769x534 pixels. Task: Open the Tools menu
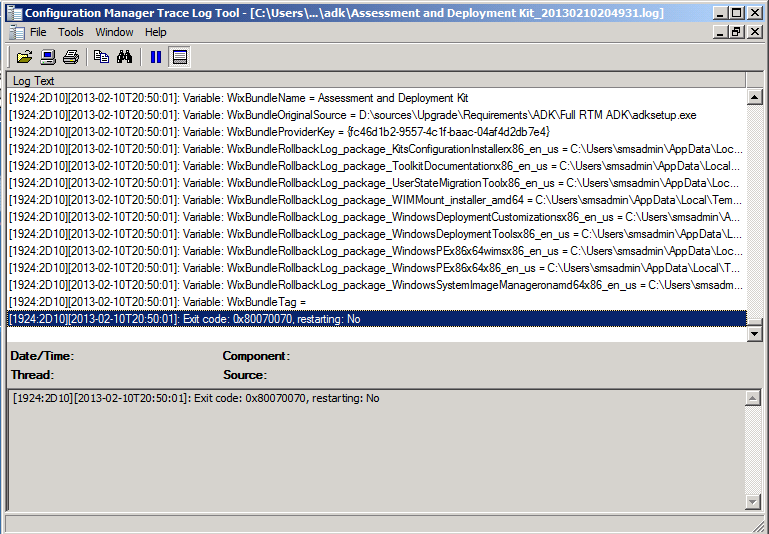pyautogui.click(x=71, y=32)
